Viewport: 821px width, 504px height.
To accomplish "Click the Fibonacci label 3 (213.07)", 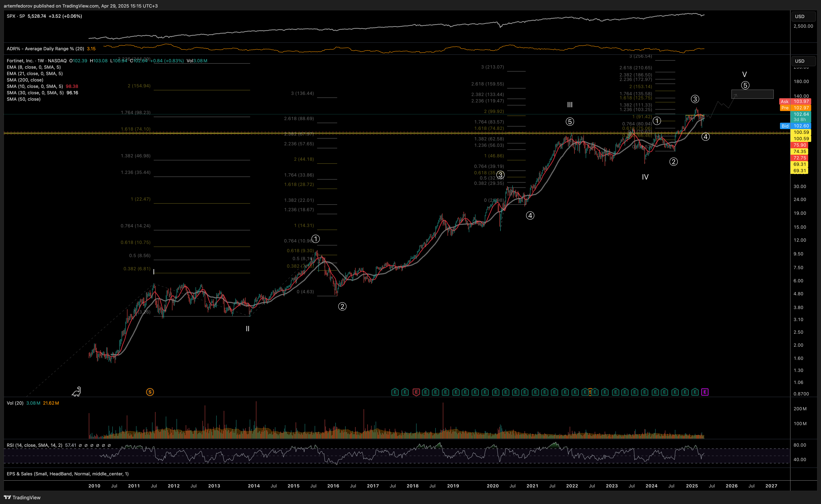I will tap(492, 67).
